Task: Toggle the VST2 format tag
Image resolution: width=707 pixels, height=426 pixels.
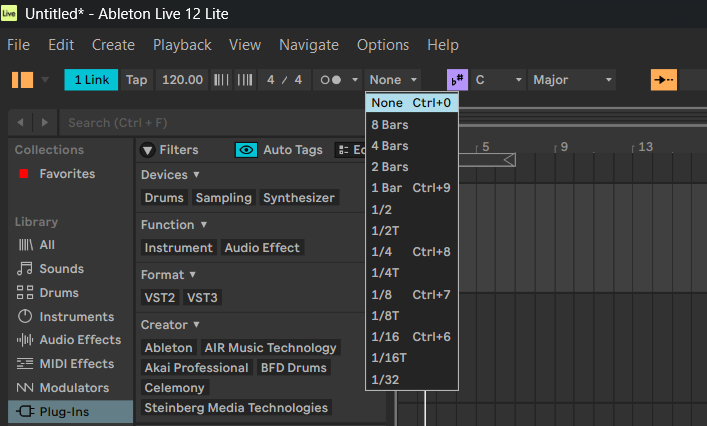Action: [x=160, y=298]
